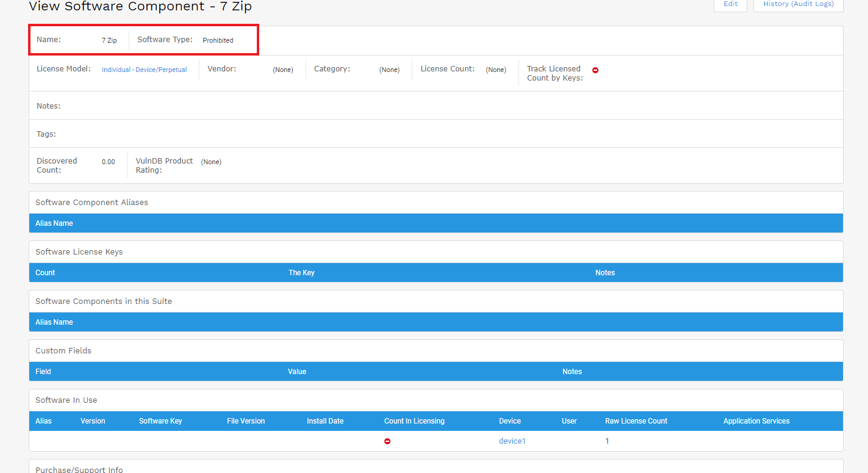Click Value column header in Custom Fields
The width and height of the screenshot is (868, 473).
pyautogui.click(x=297, y=372)
